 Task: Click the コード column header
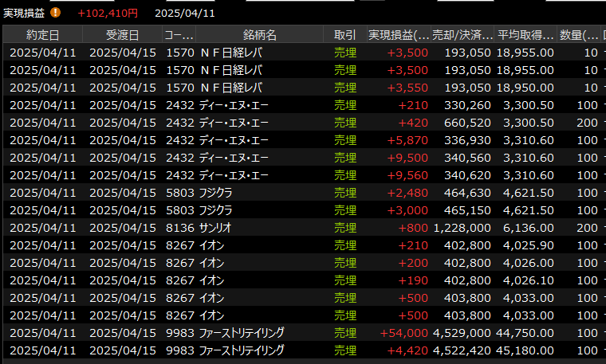pyautogui.click(x=179, y=35)
